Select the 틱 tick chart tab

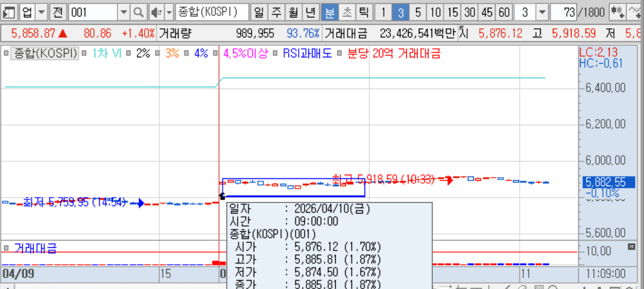click(x=364, y=13)
